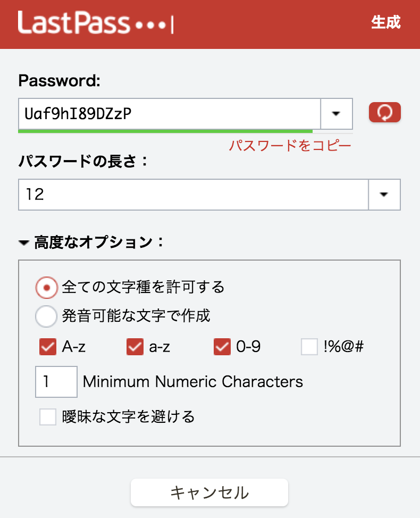Viewport: 420px width, 518px height.
Task: Enable the !%@# special characters checkbox
Action: coord(309,347)
